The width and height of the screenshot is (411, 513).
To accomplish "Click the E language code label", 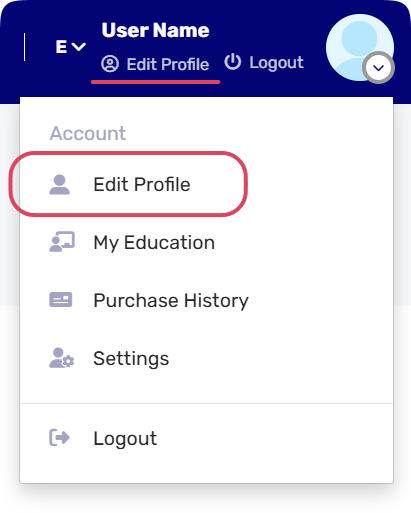I will tap(61, 47).
